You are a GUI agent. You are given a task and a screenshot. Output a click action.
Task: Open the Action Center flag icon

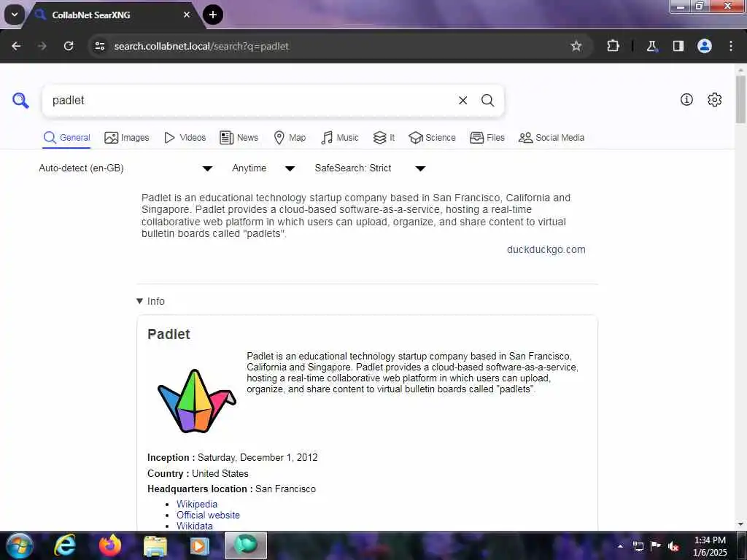[x=656, y=545]
